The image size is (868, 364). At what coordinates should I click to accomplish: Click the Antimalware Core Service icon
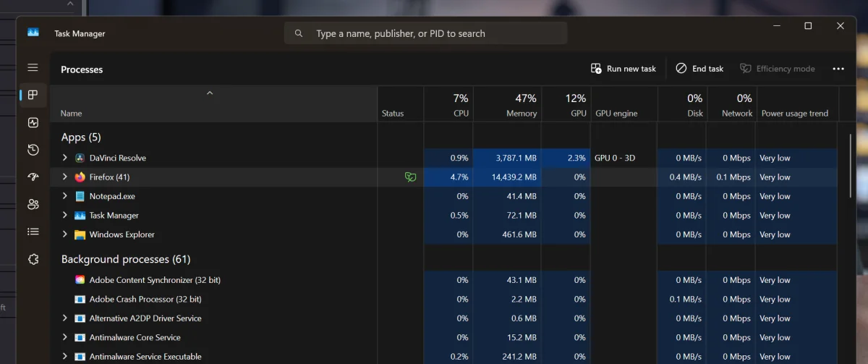coord(80,337)
